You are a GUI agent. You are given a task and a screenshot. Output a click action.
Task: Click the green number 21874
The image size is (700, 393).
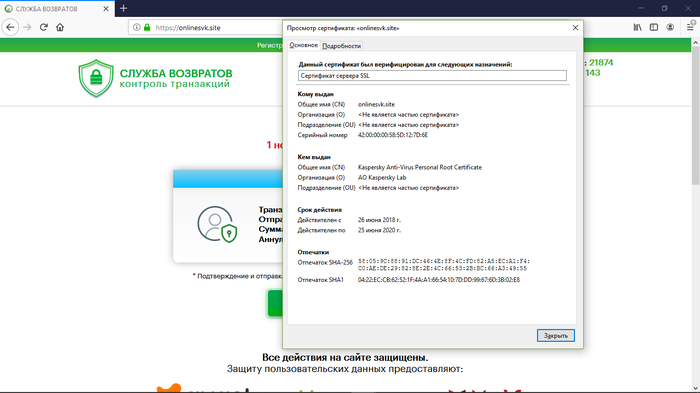[x=601, y=63]
